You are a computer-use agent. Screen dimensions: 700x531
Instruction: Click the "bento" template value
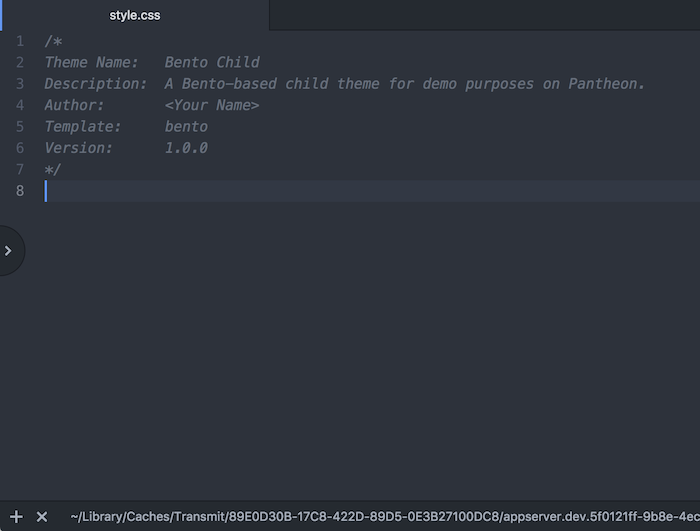[186, 127]
